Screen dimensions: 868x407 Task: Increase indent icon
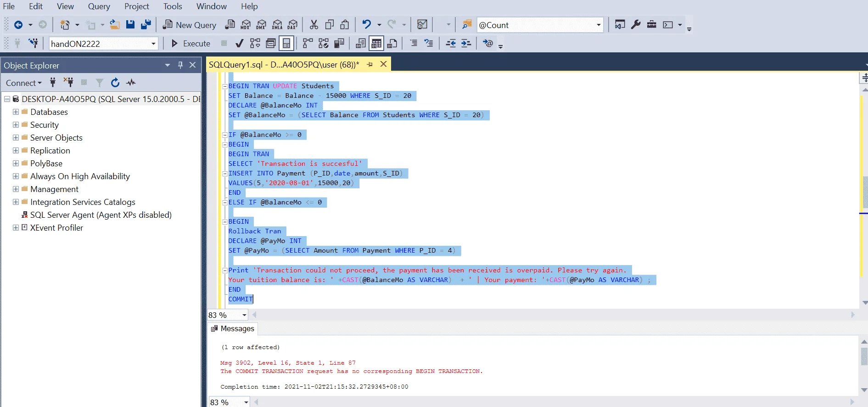466,44
